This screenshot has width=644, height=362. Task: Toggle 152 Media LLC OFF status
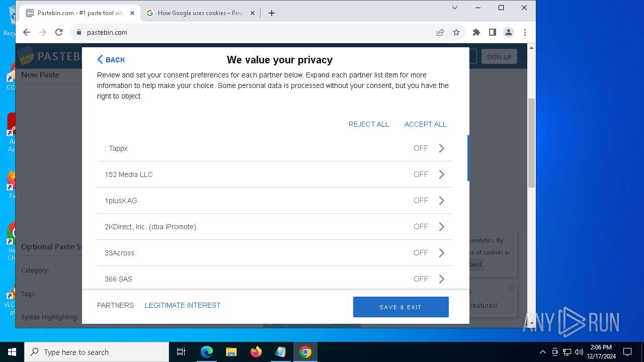(421, 174)
